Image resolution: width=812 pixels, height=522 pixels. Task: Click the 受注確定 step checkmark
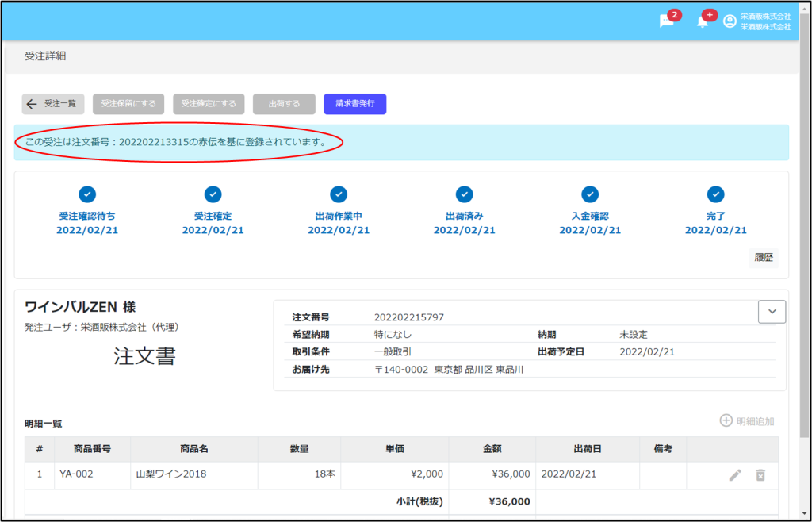coord(213,194)
